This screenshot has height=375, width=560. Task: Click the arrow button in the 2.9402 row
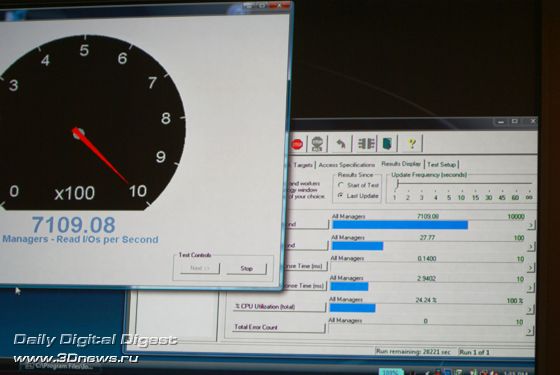[530, 287]
